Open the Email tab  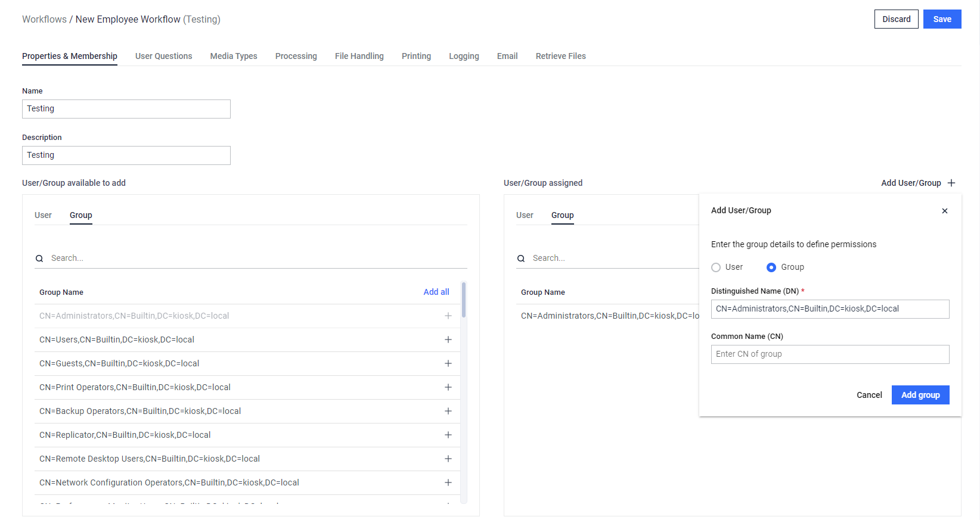[x=507, y=56]
